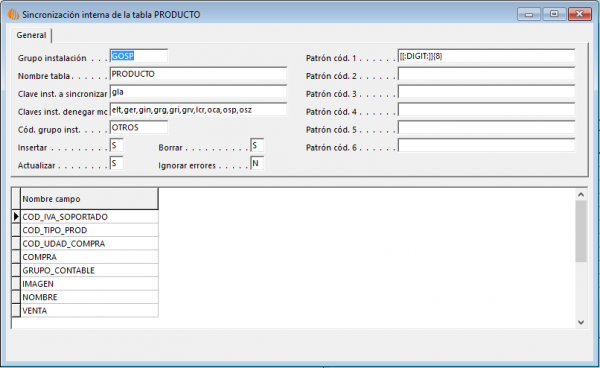The height and width of the screenshot is (368, 600).
Task: Click row selector beside GRUPO_CONTABLE
Action: tap(16, 270)
